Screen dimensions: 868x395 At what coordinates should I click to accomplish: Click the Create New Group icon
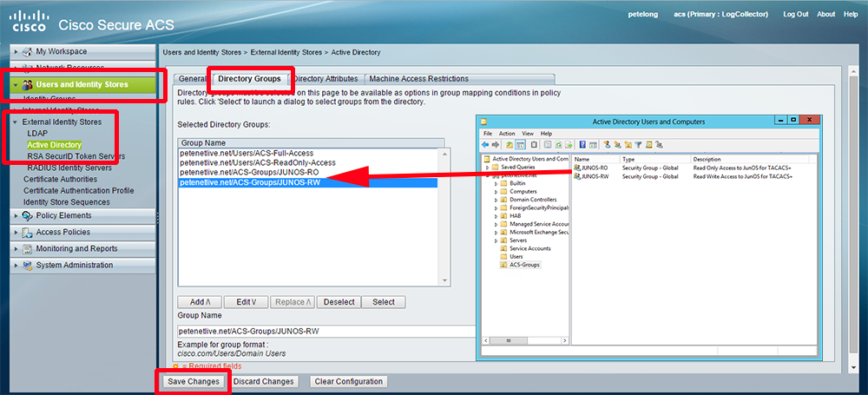pos(618,145)
